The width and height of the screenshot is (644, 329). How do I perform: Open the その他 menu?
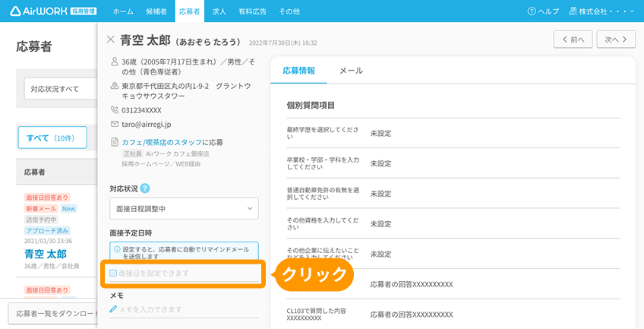tap(289, 11)
